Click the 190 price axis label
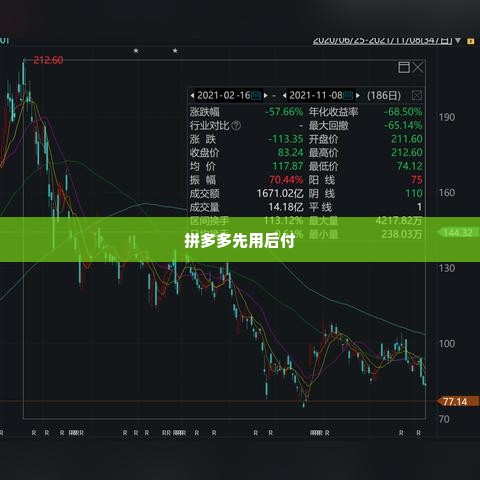Viewport: 480px width, 480px height. (x=447, y=117)
